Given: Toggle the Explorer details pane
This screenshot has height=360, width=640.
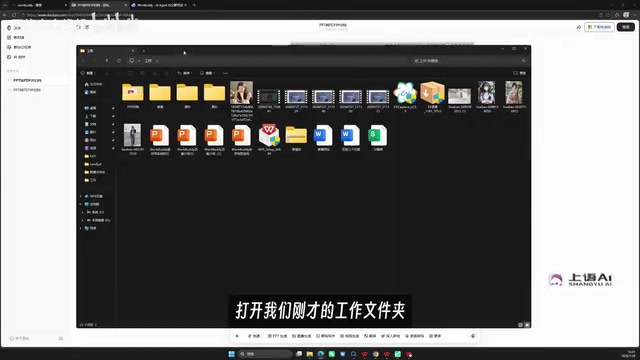Looking at the screenshot, I should point(520,73).
